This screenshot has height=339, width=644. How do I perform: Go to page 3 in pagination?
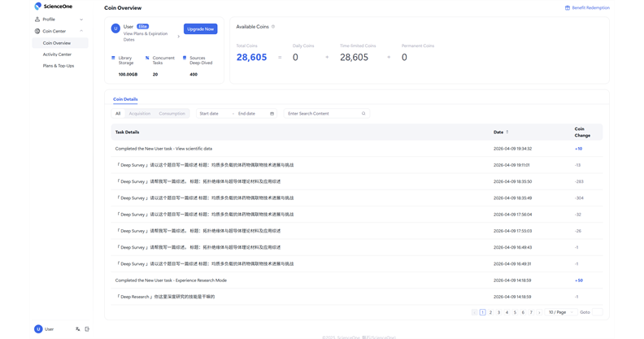498,312
